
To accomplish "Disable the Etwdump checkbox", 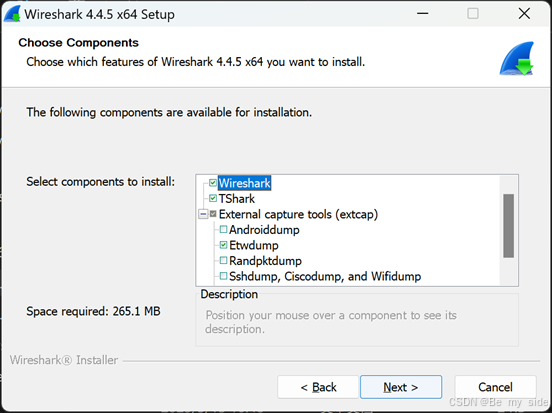I will [223, 245].
